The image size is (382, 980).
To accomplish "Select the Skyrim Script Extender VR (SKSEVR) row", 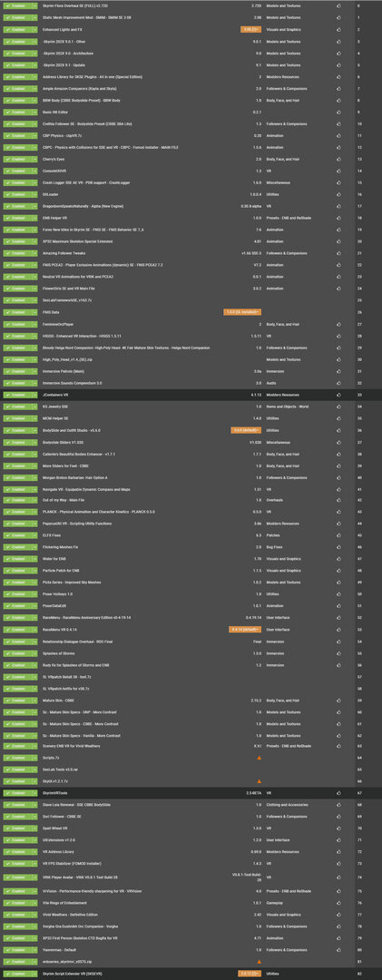I will pos(191,974).
